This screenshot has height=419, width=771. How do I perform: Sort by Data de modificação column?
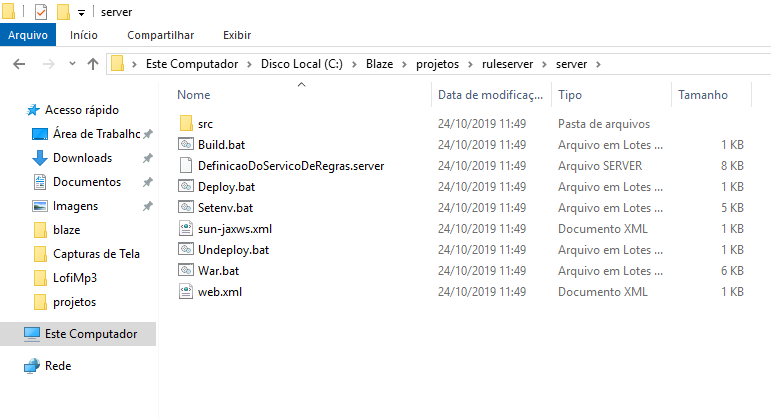[x=492, y=94]
